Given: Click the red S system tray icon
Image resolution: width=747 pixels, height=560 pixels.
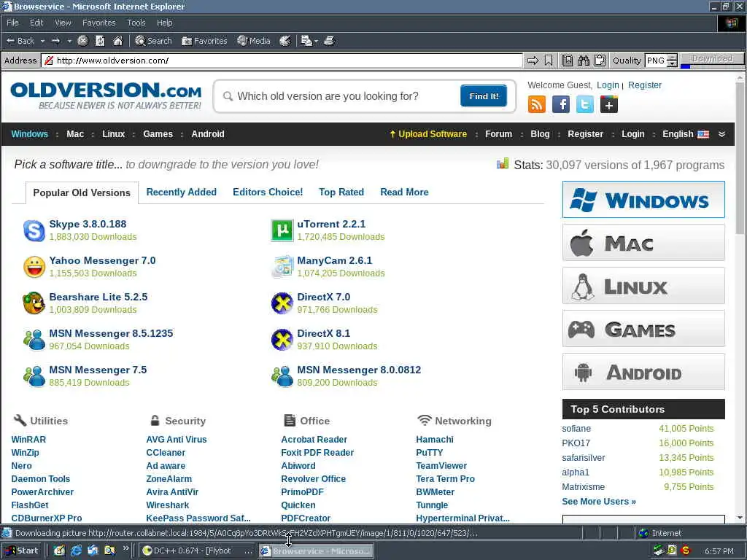Looking at the screenshot, I should 685,551.
